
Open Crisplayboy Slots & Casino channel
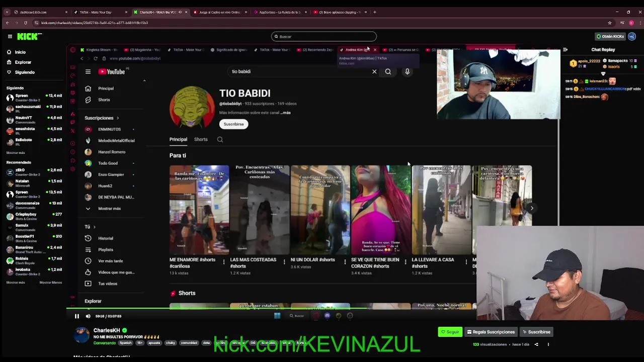pos(34,216)
